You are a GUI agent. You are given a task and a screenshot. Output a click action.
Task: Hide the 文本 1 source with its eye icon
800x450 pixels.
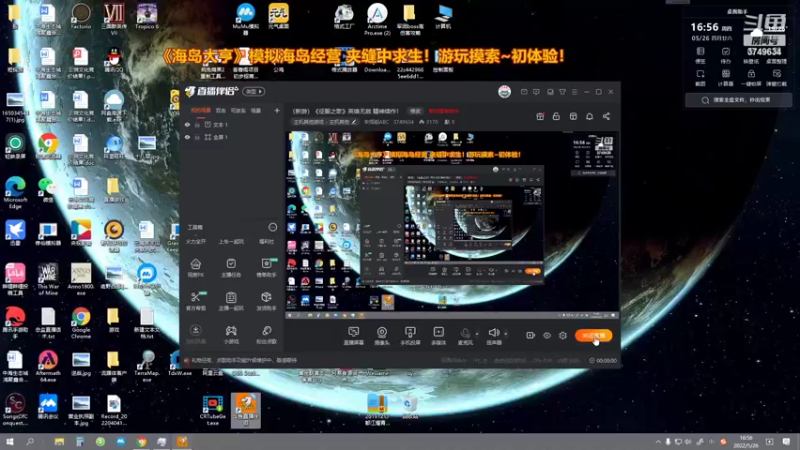[x=187, y=124]
